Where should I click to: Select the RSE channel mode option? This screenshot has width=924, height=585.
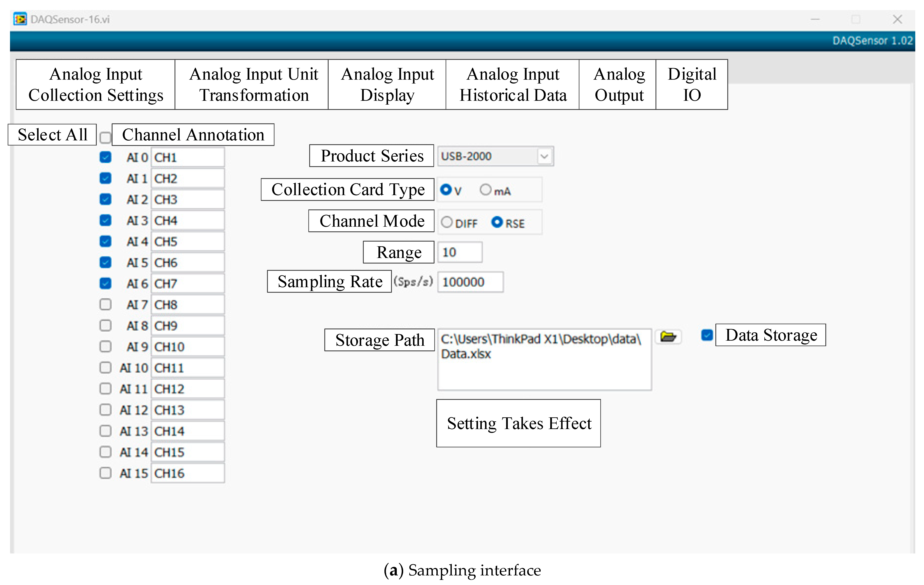click(x=497, y=222)
